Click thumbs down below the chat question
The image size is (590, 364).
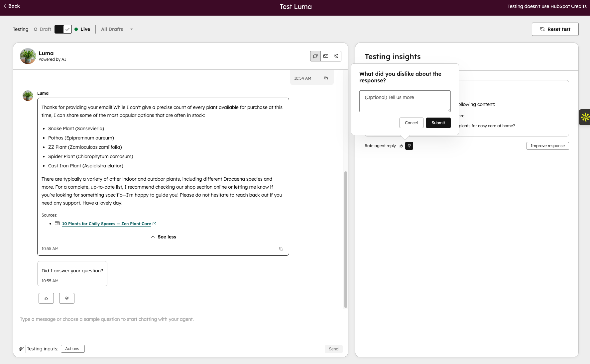click(67, 298)
